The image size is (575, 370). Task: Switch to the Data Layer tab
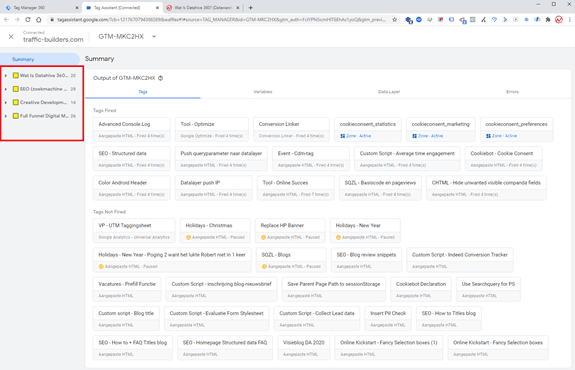[x=389, y=92]
